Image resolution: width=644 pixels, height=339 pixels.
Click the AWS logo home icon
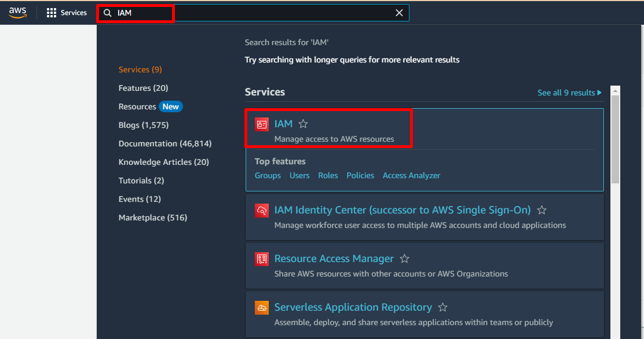pyautogui.click(x=18, y=13)
